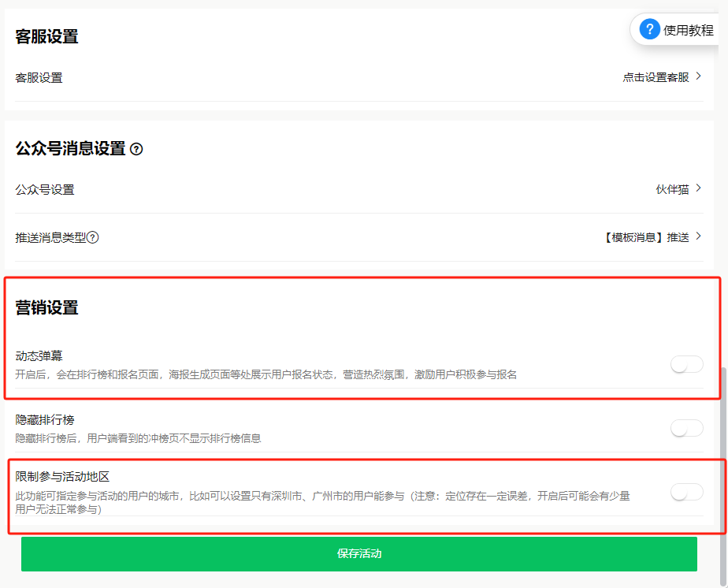Open the 伙伴猫 public account setting
This screenshot has width=728, height=588.
(672, 189)
